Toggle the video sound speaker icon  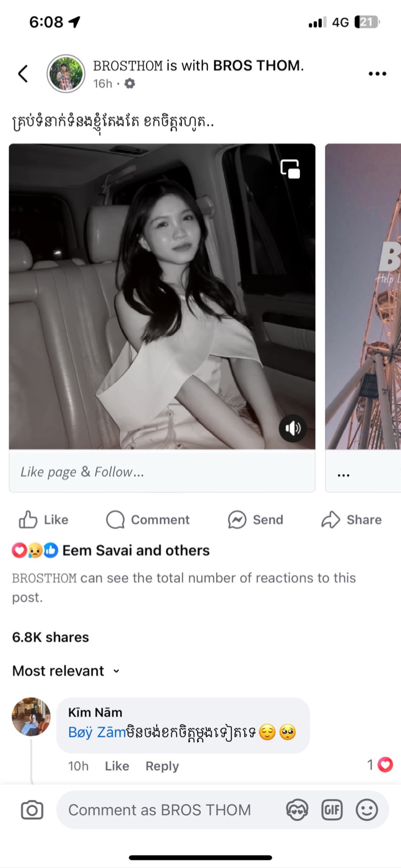point(293,428)
